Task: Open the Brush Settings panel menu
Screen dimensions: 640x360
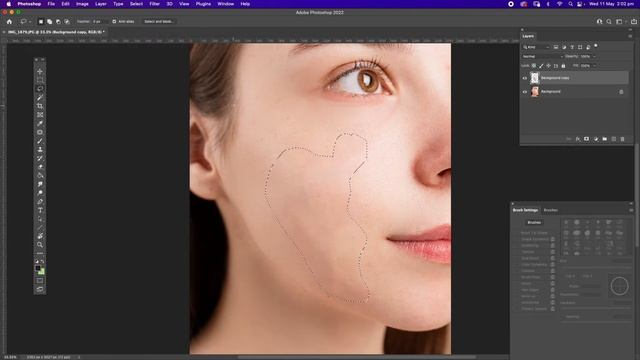Action: pyautogui.click(x=631, y=210)
